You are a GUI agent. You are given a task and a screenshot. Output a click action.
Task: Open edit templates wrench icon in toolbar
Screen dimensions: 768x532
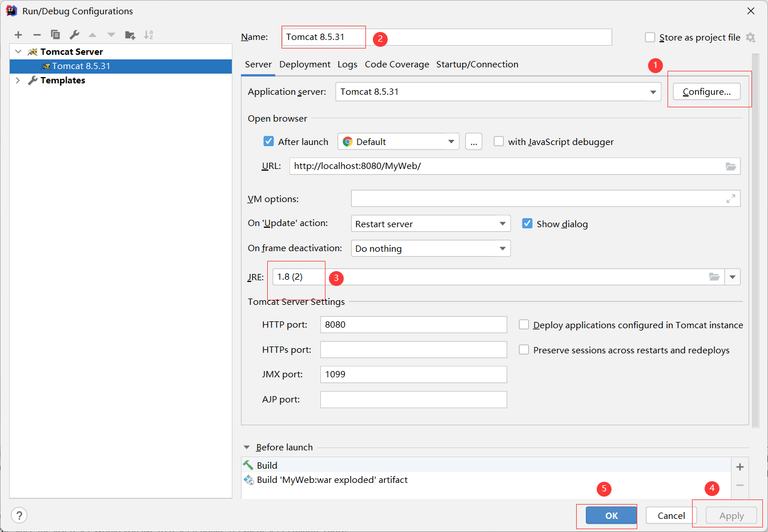[x=74, y=35]
